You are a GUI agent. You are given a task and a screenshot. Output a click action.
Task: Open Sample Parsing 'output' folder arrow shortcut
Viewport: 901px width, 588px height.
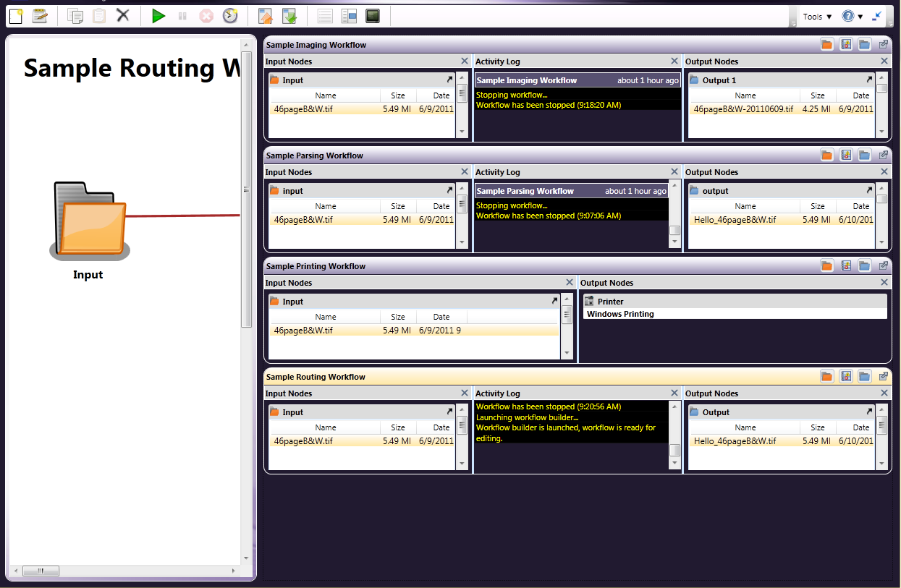tap(869, 190)
